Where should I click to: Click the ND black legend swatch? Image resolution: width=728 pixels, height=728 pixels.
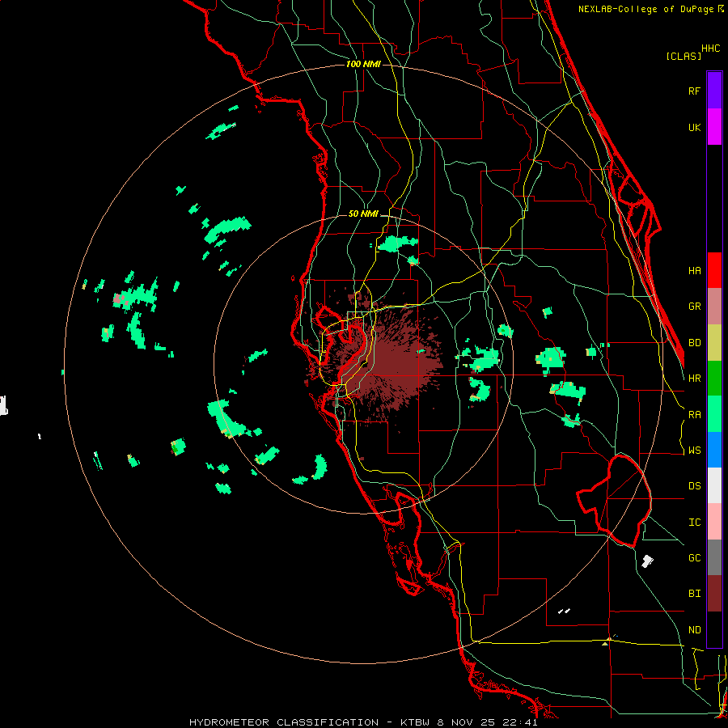tap(714, 629)
